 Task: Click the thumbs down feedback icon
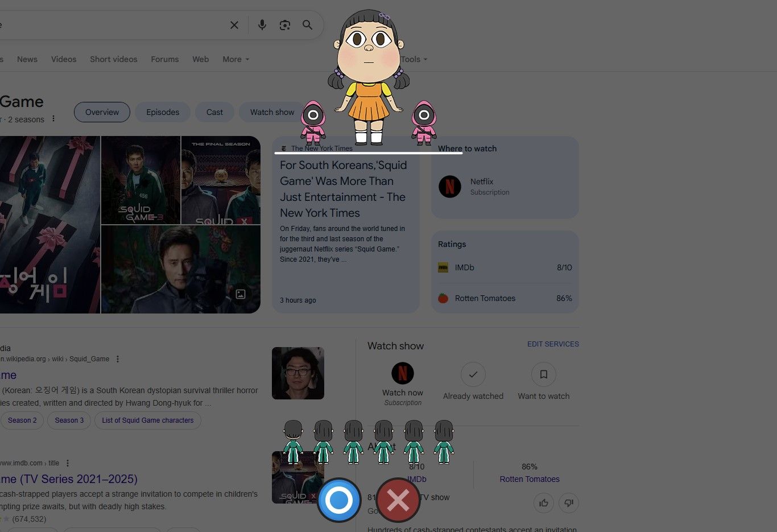(x=569, y=502)
